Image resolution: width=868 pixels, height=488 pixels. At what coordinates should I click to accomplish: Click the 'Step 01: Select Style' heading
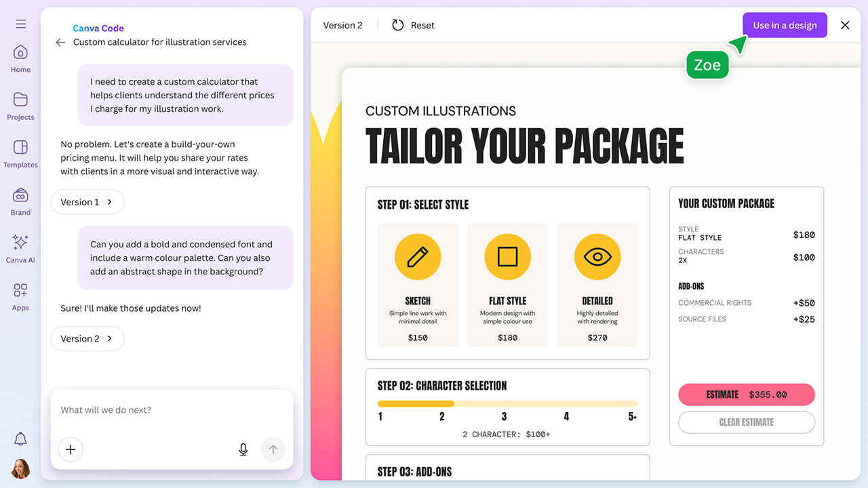tap(423, 205)
